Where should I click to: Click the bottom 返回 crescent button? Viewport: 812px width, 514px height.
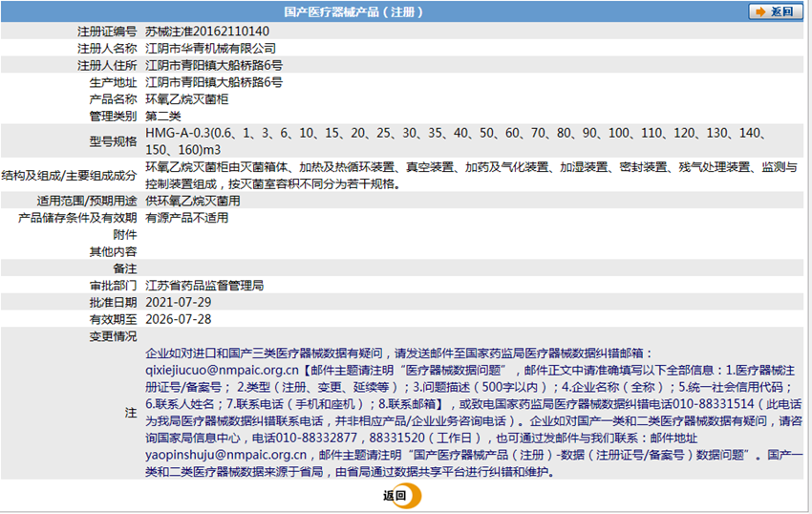(x=402, y=496)
